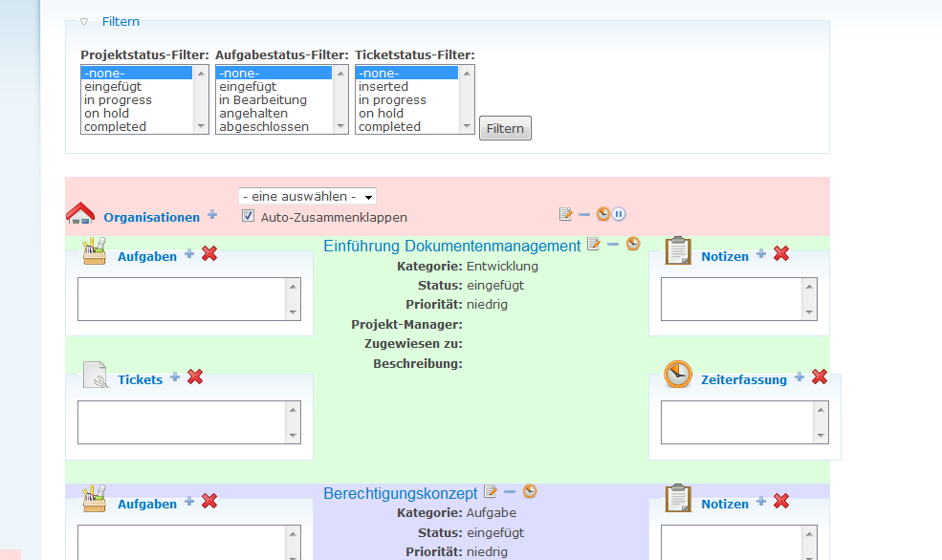
Task: Click down arrow of Ticketstatus-Filter scrollbar
Action: pos(467,126)
